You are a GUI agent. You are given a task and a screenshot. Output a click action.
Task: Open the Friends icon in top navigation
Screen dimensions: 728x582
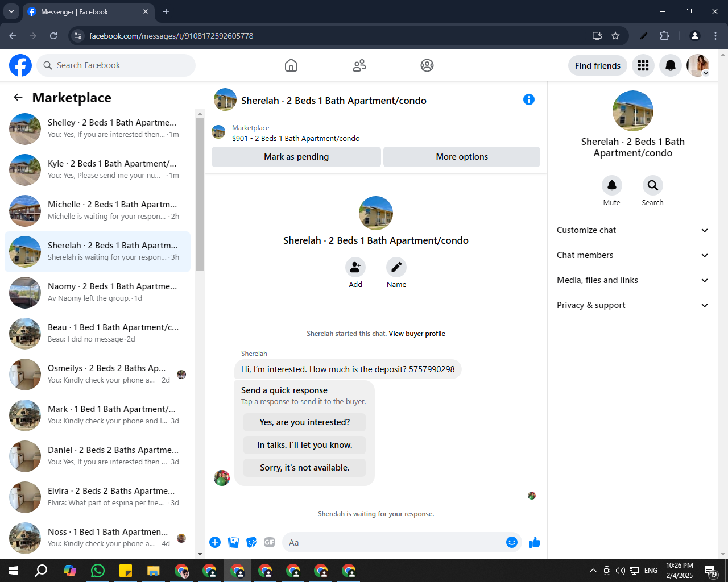click(359, 65)
